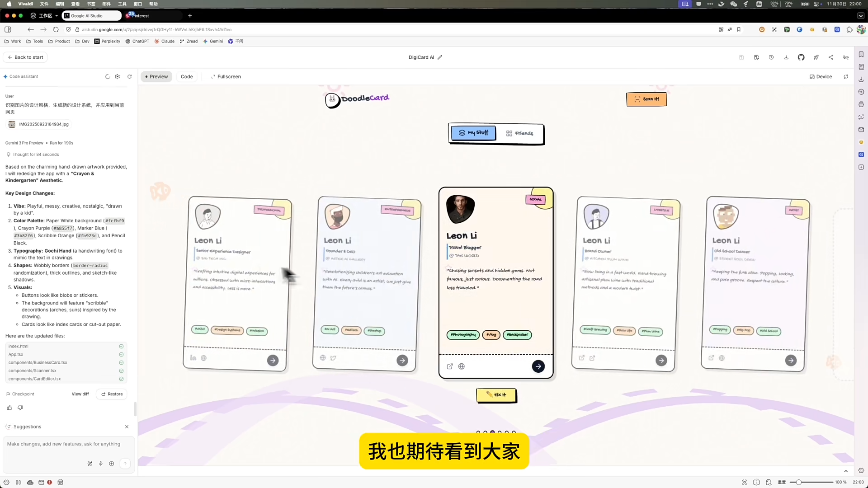The image size is (868, 488).
Task: Open the workspace dropdown arrow
Action: pos(57,16)
